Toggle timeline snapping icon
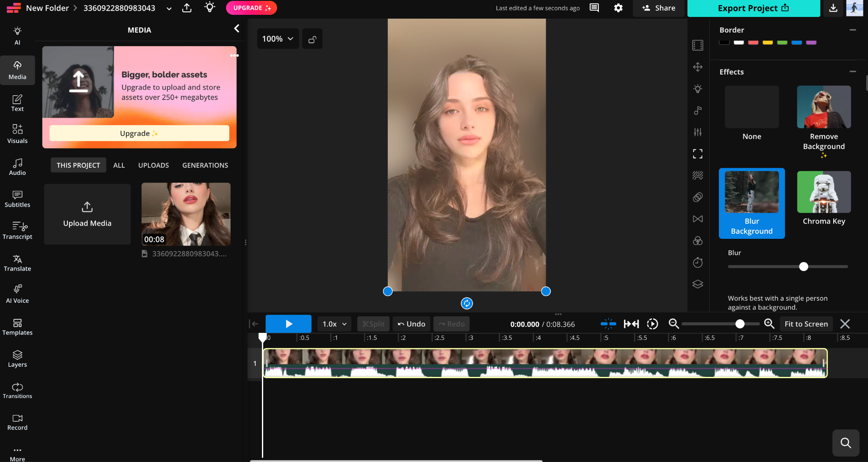 pos(608,324)
